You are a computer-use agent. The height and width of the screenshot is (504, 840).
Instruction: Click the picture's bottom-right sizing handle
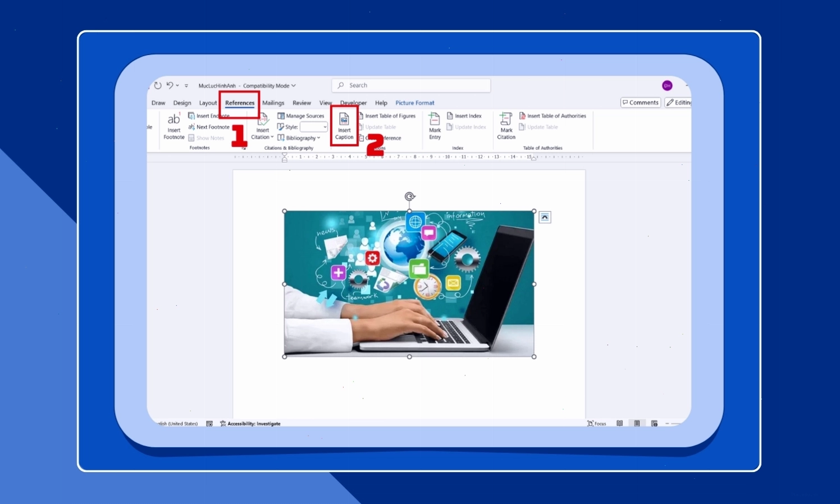(534, 356)
